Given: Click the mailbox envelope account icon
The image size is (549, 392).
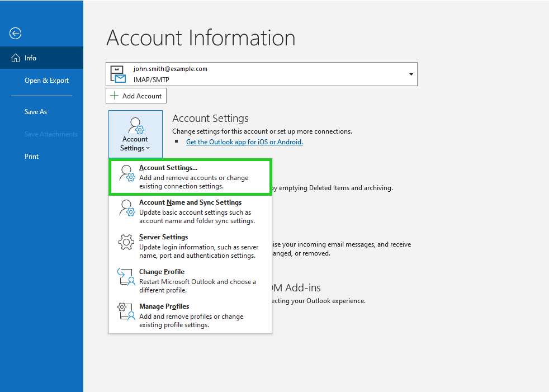Looking at the screenshot, I should (118, 74).
